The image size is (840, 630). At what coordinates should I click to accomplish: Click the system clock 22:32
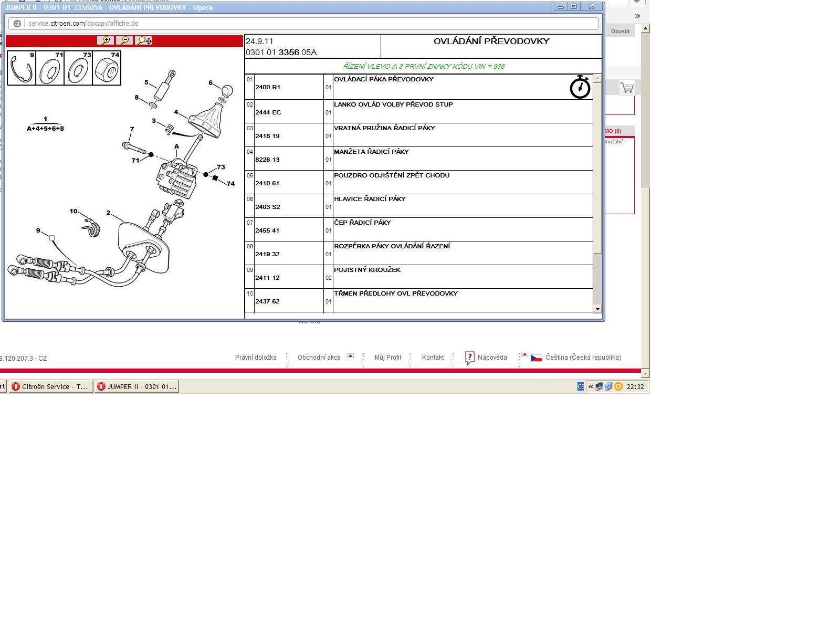[635, 386]
